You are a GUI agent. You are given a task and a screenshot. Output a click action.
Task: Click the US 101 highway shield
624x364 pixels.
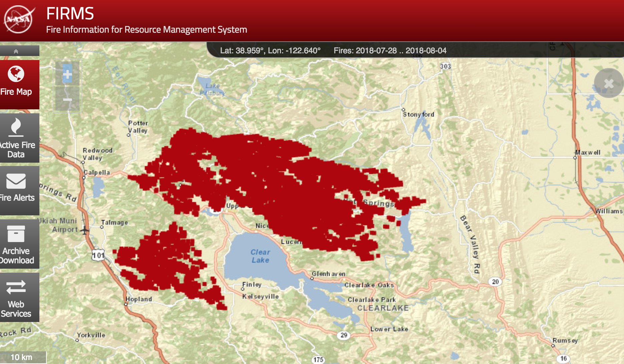pos(98,255)
